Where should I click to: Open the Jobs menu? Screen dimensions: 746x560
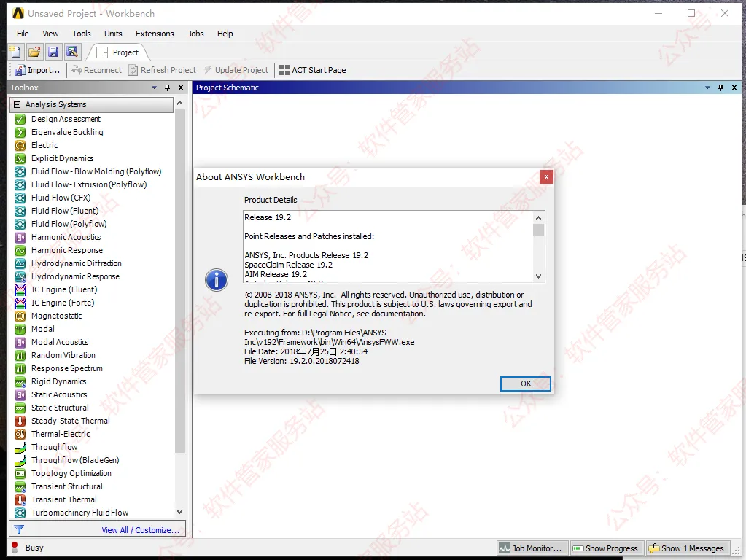click(195, 34)
